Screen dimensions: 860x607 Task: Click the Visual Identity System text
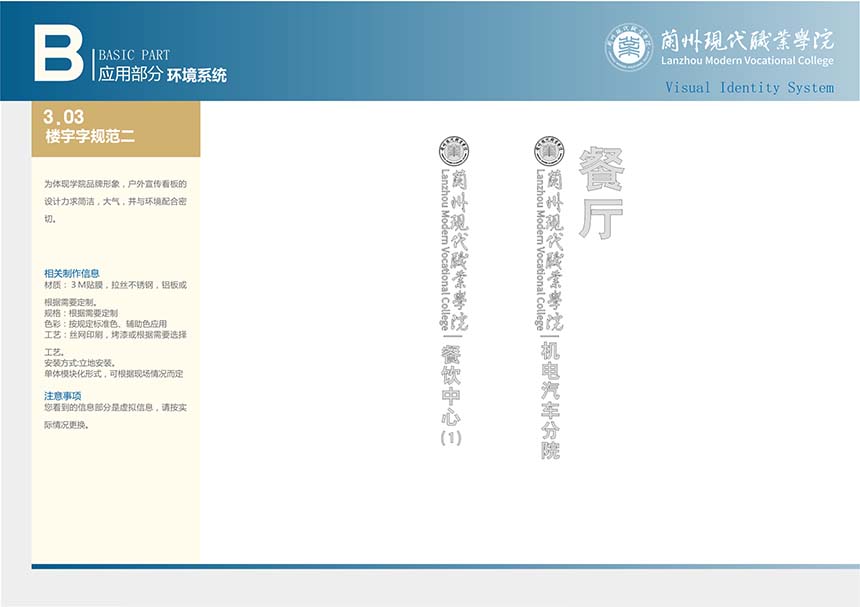click(749, 88)
